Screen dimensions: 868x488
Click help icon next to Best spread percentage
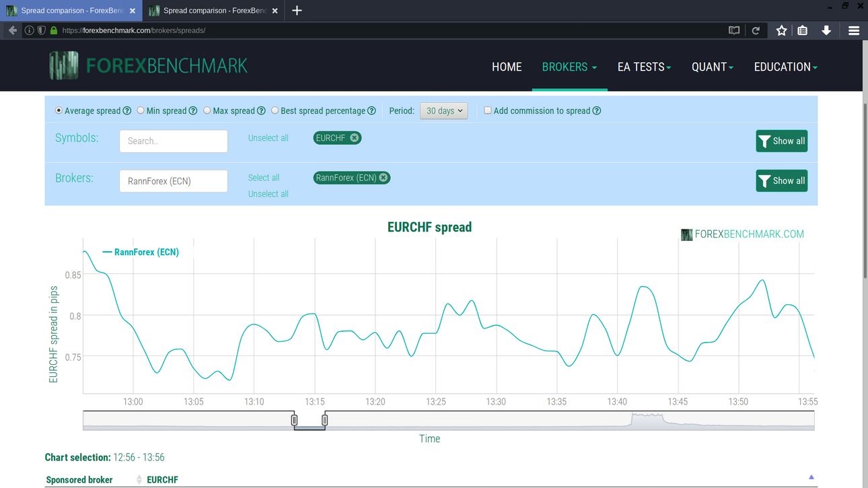[371, 111]
